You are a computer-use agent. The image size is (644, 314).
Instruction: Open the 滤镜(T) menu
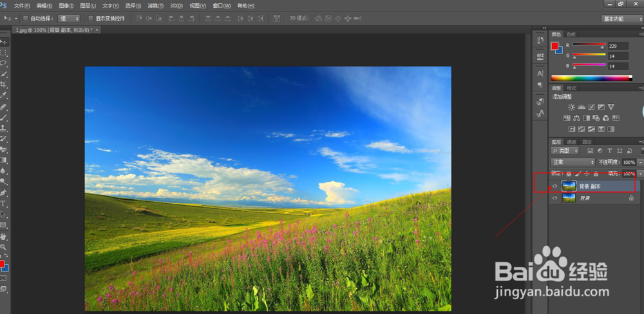(x=156, y=6)
